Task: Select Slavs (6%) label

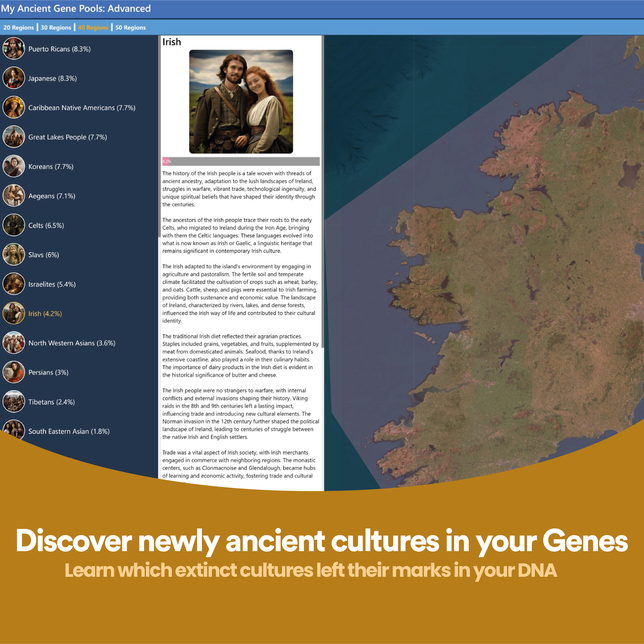Action: [44, 255]
